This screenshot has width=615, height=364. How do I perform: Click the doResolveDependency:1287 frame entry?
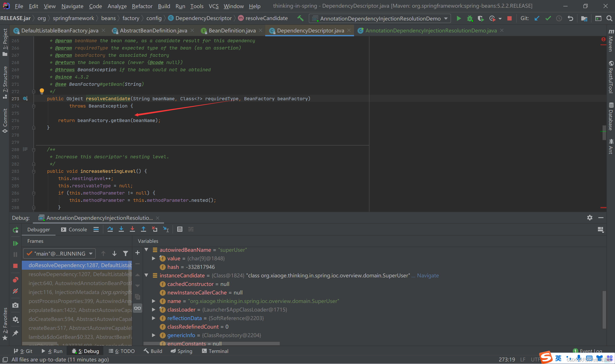click(80, 265)
